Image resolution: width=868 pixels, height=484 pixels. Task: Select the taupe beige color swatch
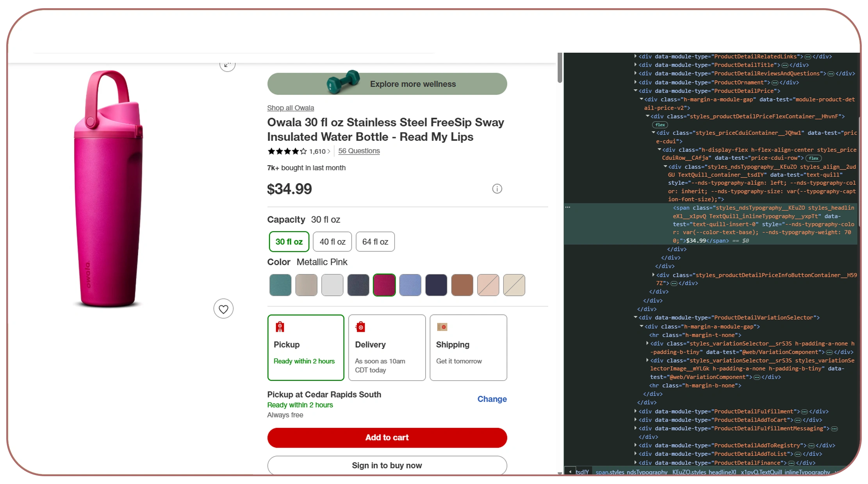click(x=306, y=285)
